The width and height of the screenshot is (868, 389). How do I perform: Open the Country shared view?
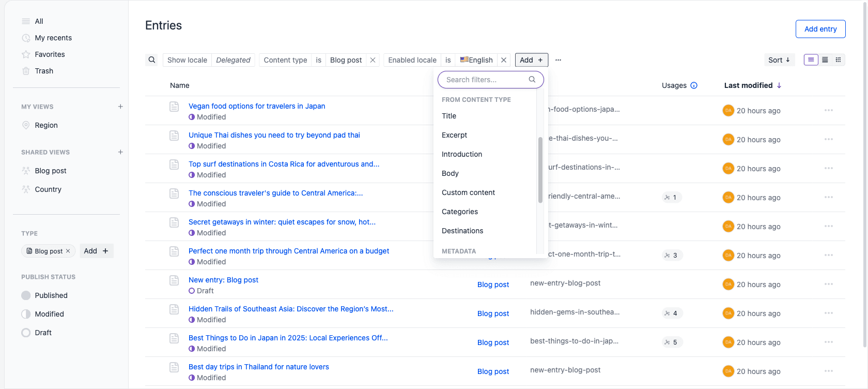[x=48, y=189]
